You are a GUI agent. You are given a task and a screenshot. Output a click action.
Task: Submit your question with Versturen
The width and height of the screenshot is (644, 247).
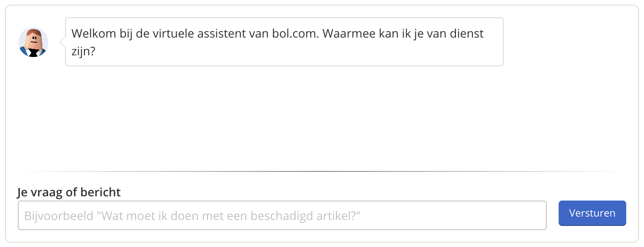tap(592, 213)
